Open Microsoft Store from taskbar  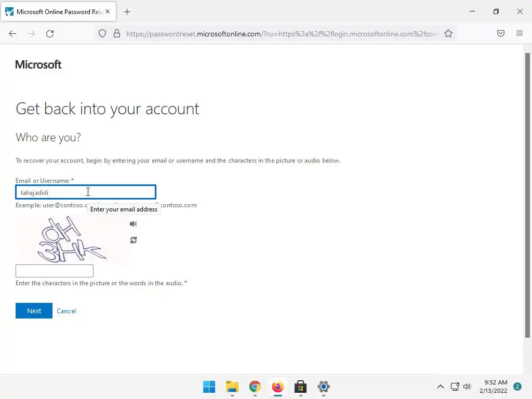[x=301, y=387]
